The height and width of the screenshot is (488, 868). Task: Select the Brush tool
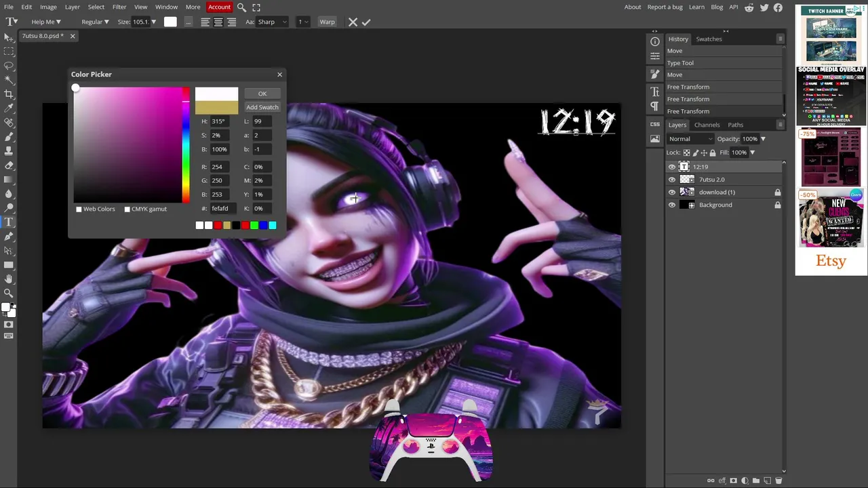(x=9, y=137)
